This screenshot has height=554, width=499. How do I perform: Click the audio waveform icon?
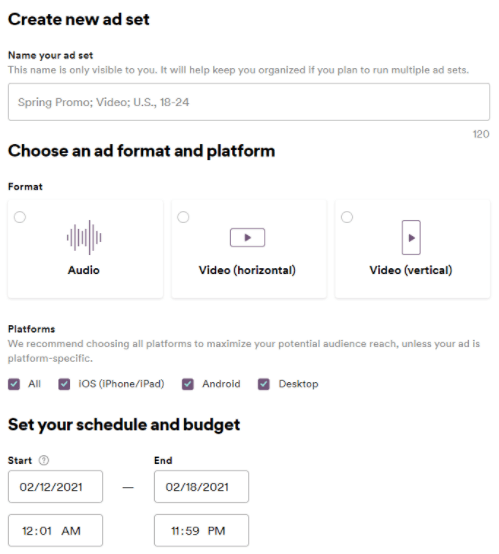coord(84,237)
